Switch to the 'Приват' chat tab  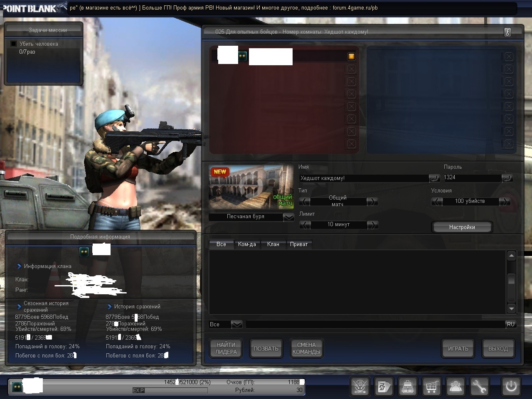[x=299, y=244]
